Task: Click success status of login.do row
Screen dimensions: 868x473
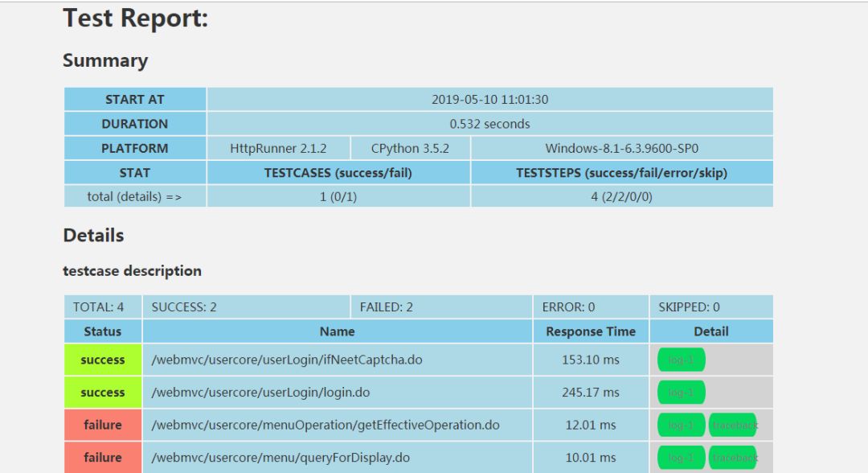Action: [103, 393]
